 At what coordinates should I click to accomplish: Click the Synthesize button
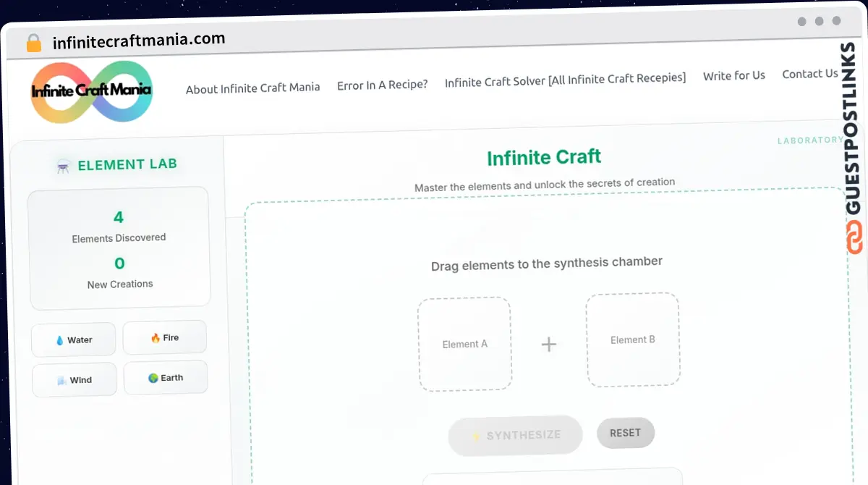(516, 436)
